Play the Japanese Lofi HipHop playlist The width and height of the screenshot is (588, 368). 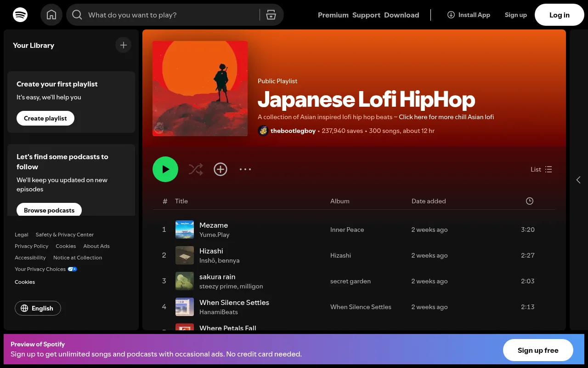click(x=165, y=169)
